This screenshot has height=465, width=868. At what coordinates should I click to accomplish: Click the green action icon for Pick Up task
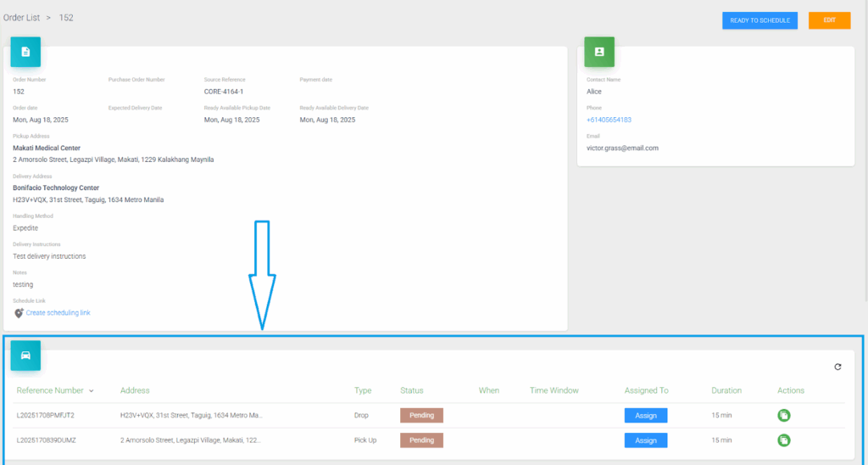[x=784, y=440]
